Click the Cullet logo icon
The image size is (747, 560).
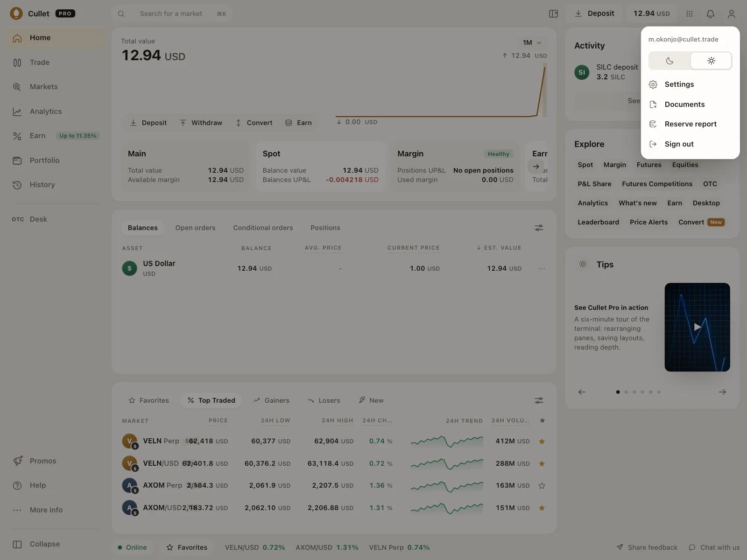16,14
